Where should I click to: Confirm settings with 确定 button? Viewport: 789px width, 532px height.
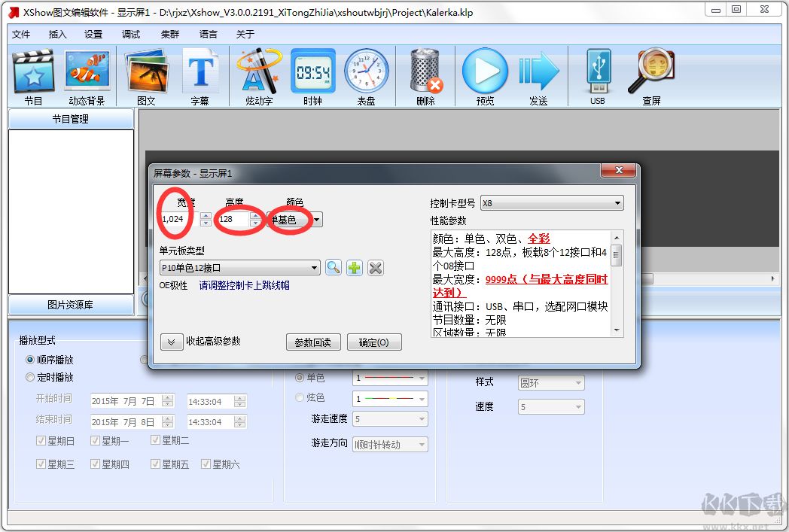(x=374, y=342)
